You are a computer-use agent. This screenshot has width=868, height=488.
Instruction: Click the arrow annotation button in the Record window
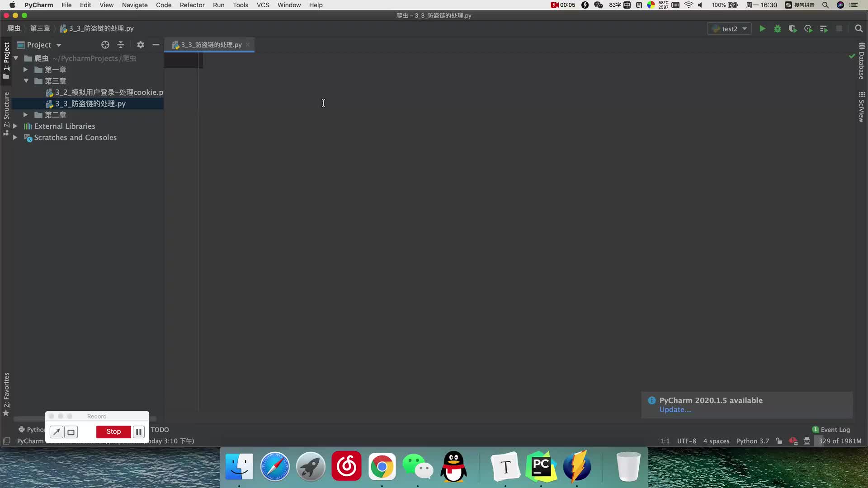(57, 432)
